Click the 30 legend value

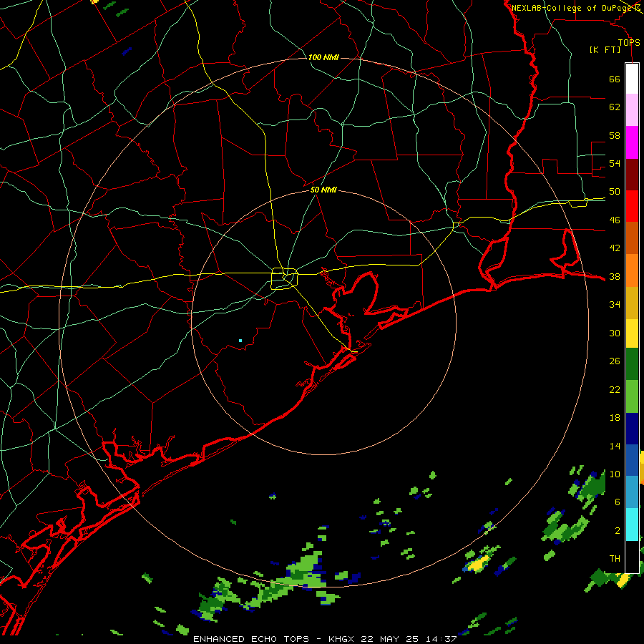615,333
